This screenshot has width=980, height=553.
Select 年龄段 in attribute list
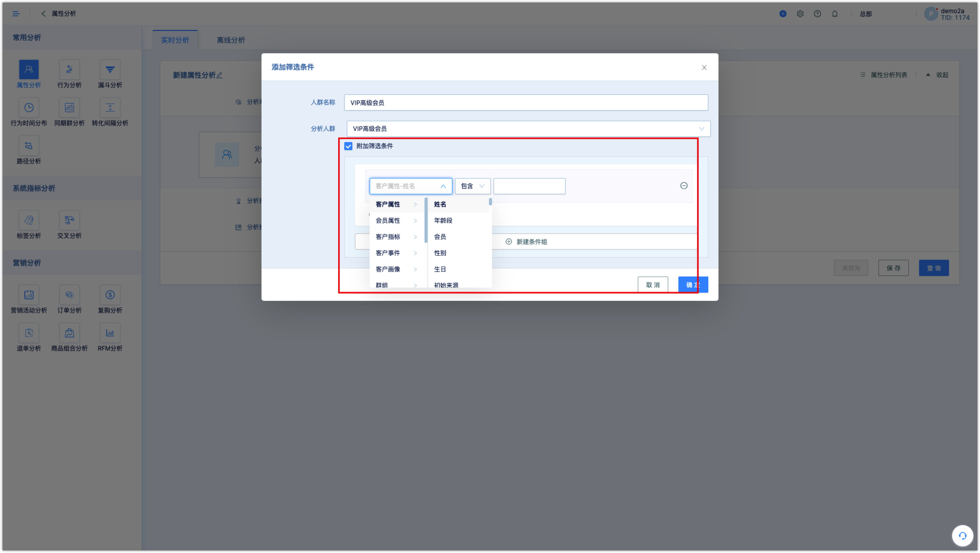coord(458,220)
